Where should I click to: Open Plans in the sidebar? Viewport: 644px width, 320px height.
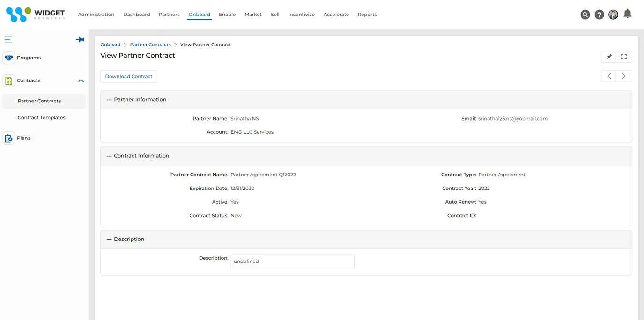click(x=23, y=138)
